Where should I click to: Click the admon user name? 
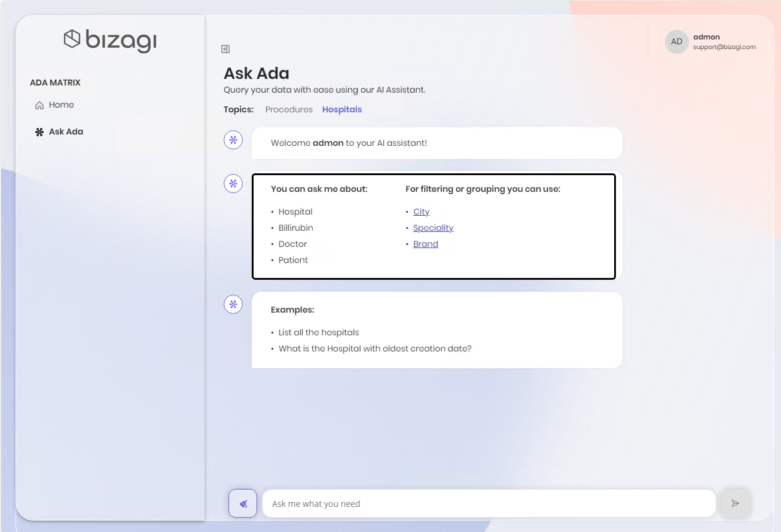(x=706, y=37)
